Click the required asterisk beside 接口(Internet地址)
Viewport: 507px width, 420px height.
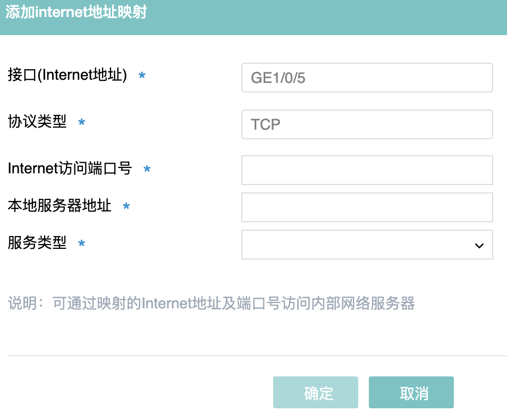pos(142,76)
